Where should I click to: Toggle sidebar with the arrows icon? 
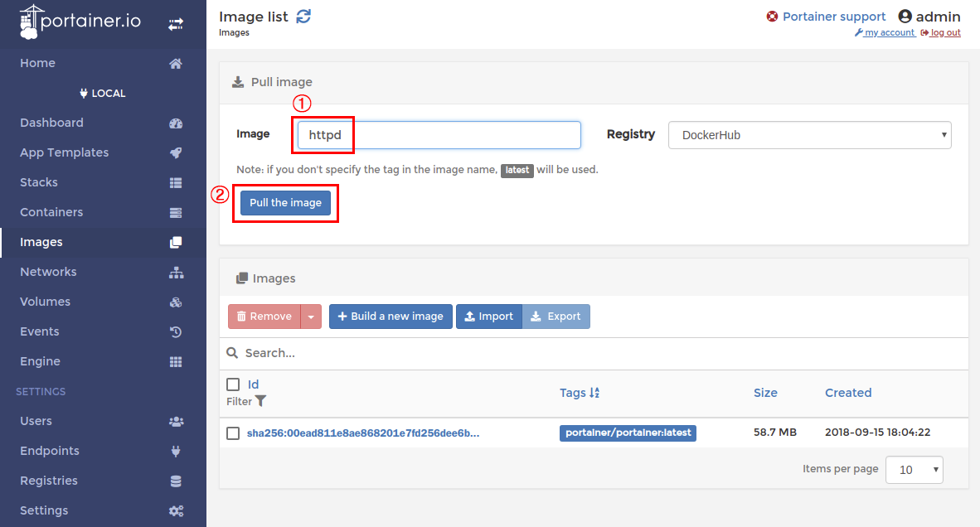point(176,24)
